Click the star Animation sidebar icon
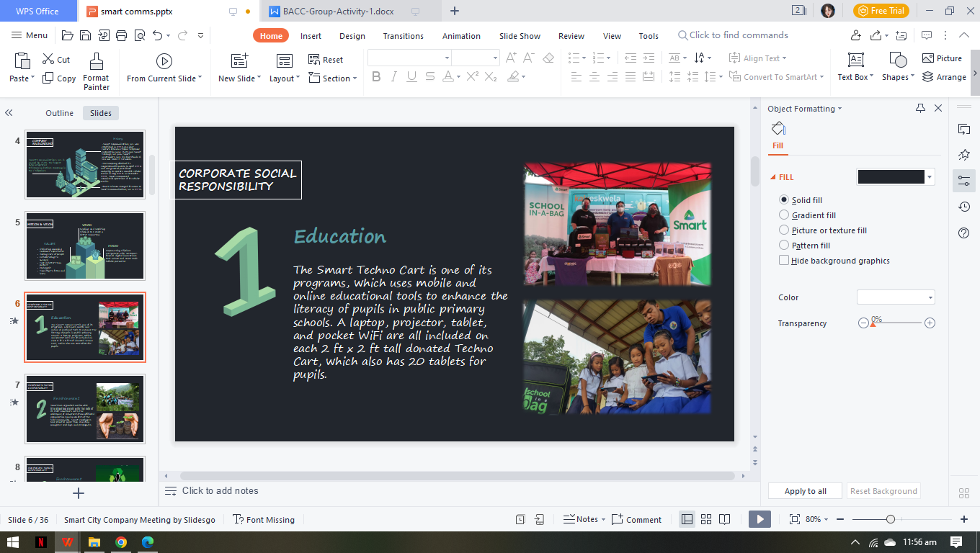This screenshot has width=980, height=553. 964,155
